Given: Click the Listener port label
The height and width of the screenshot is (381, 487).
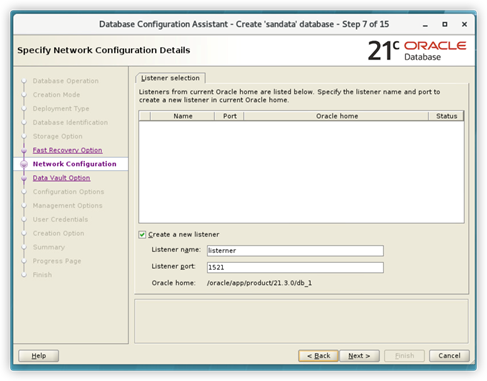Looking at the screenshot, I should (x=173, y=266).
